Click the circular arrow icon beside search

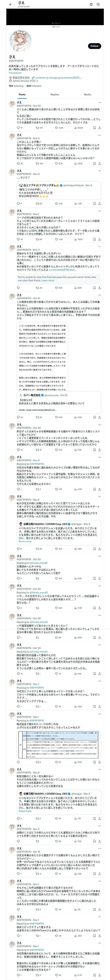point(91,5)
